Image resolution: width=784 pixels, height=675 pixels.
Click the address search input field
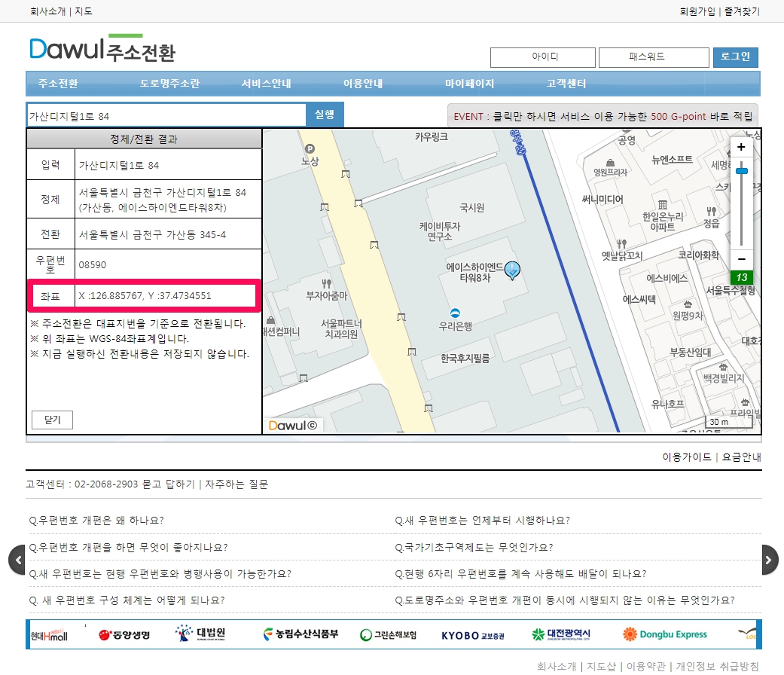tap(166, 116)
